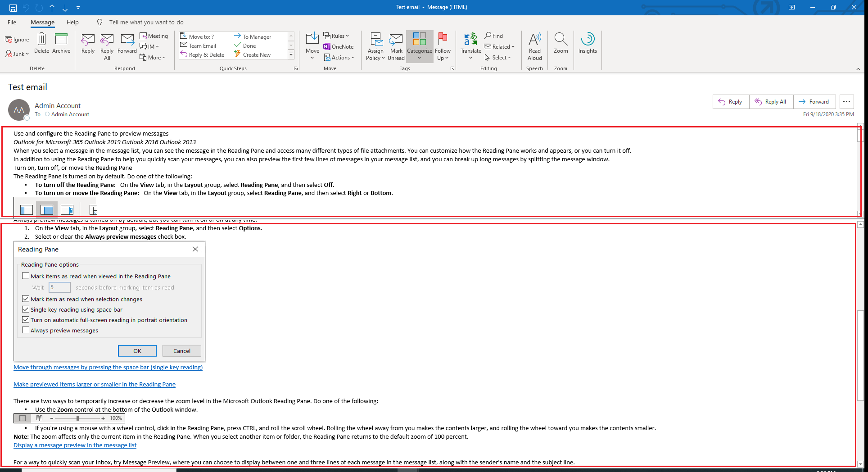Delete the message using the trash icon
Viewport: 868px width, 472px height.
pos(41,43)
